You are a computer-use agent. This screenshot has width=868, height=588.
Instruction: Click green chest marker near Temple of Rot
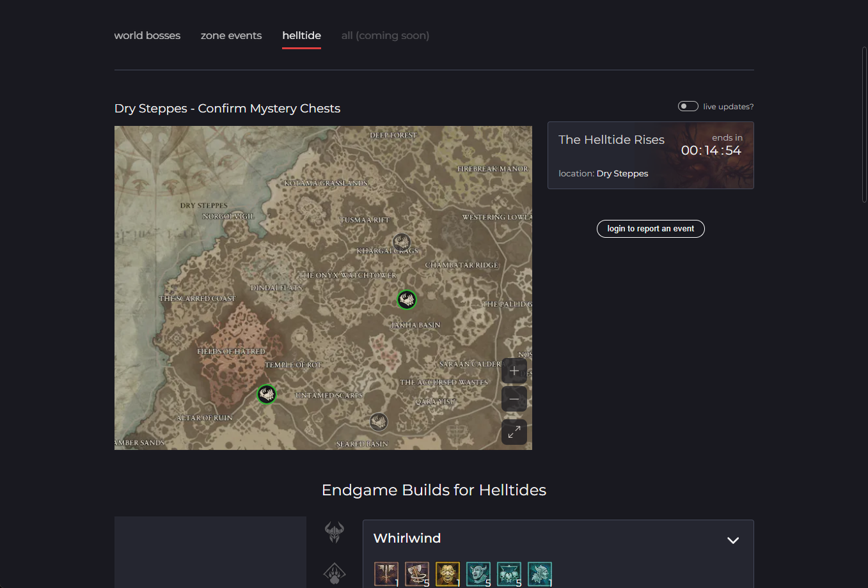coord(267,394)
